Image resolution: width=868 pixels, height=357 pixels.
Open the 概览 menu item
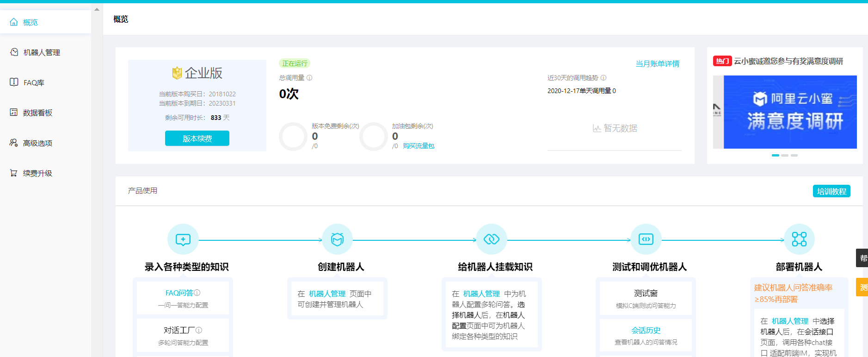[45, 22]
